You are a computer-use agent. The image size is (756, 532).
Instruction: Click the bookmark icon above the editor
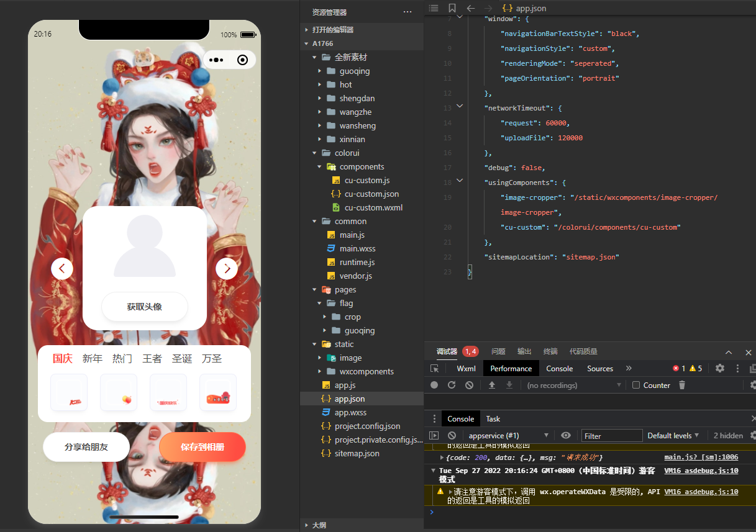(x=452, y=9)
